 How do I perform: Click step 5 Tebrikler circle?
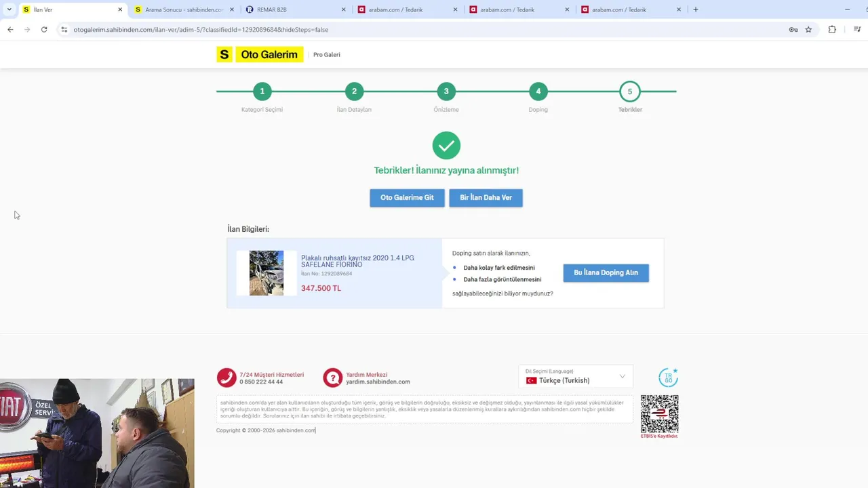tap(630, 91)
